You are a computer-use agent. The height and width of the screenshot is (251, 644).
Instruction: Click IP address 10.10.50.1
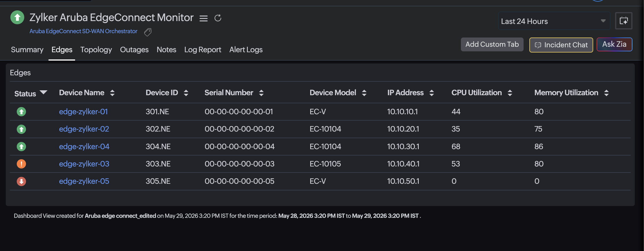click(403, 181)
